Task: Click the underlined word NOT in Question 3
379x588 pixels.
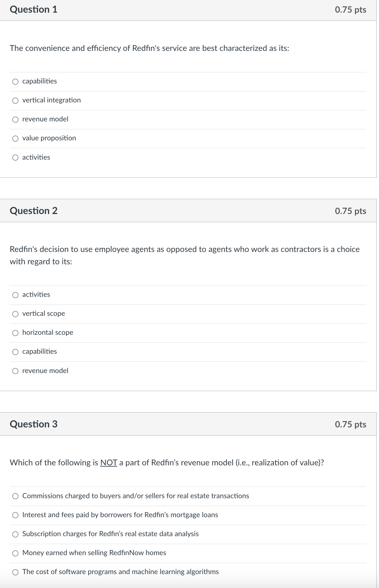Action: tap(108, 462)
